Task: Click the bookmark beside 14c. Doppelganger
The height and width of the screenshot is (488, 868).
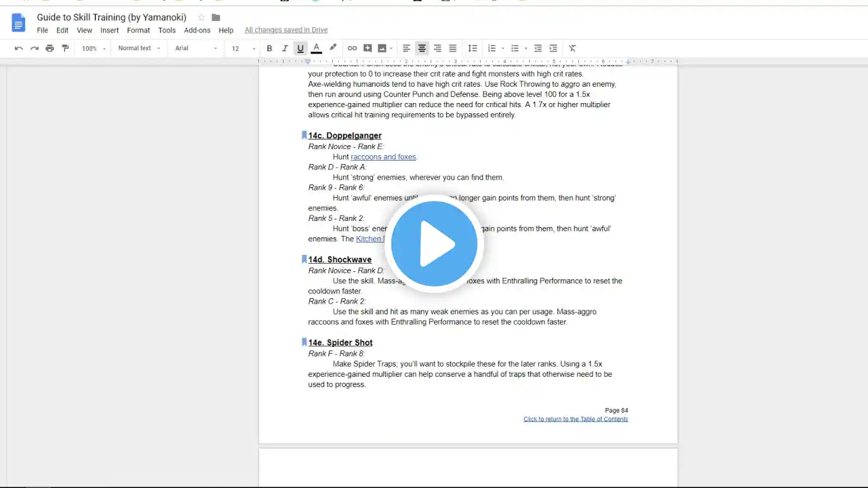Action: (x=304, y=136)
